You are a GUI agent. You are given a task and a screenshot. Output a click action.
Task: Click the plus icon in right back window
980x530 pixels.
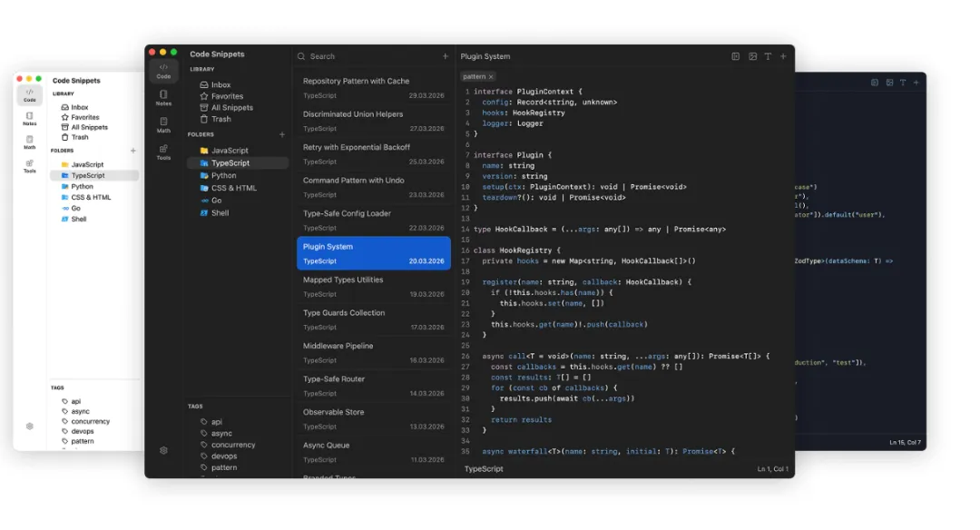[x=916, y=83]
